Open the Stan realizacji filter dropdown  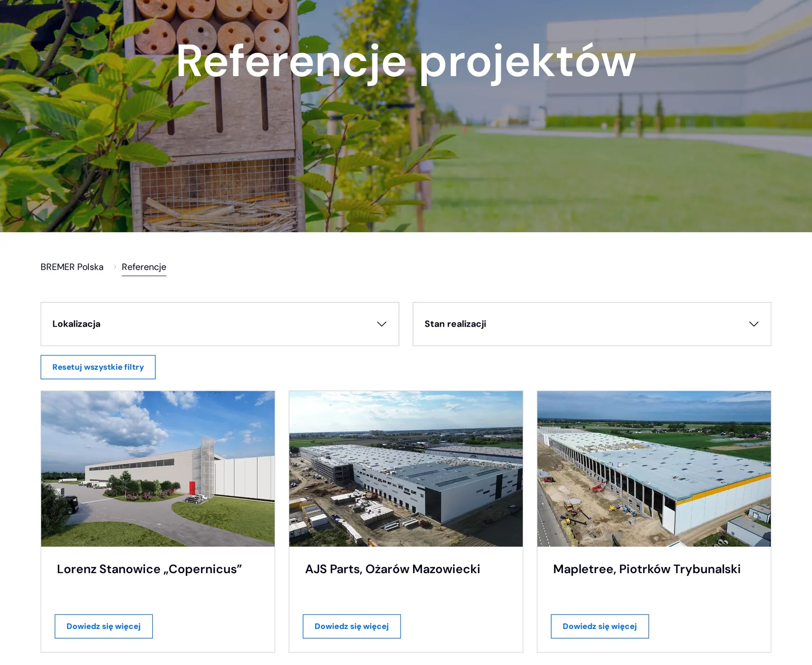click(x=592, y=324)
